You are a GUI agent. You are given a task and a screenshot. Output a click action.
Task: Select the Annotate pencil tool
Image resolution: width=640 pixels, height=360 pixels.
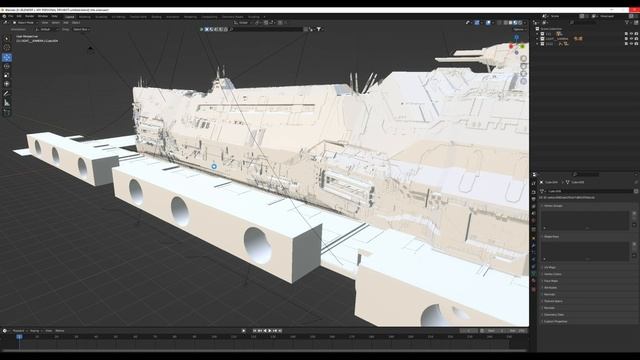coord(7,93)
